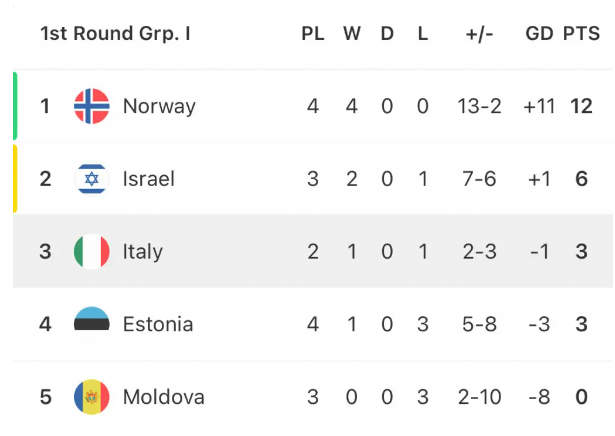This screenshot has width=615, height=436.
Task: Click the Norway flag icon
Action: (92, 106)
